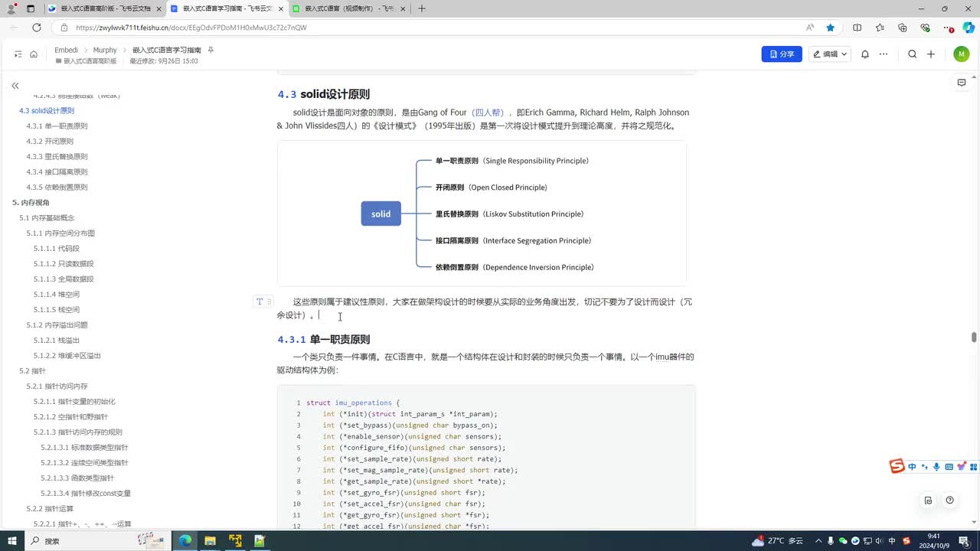The image size is (980, 551).
Task: Jump to 5.2.2 指针运算 in outline
Action: 50,509
